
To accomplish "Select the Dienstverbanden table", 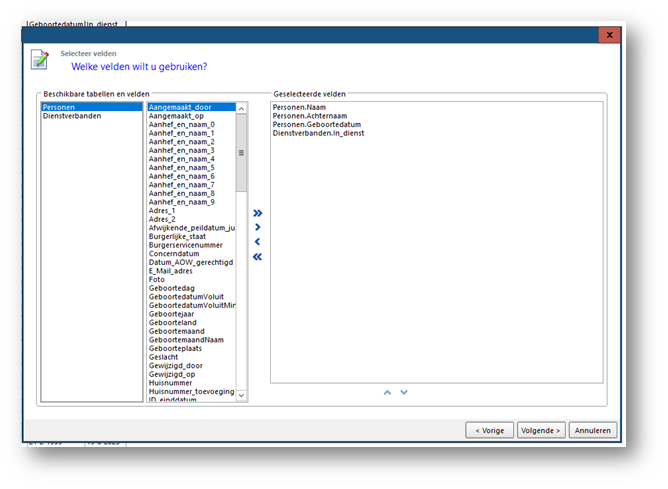I will point(92,116).
